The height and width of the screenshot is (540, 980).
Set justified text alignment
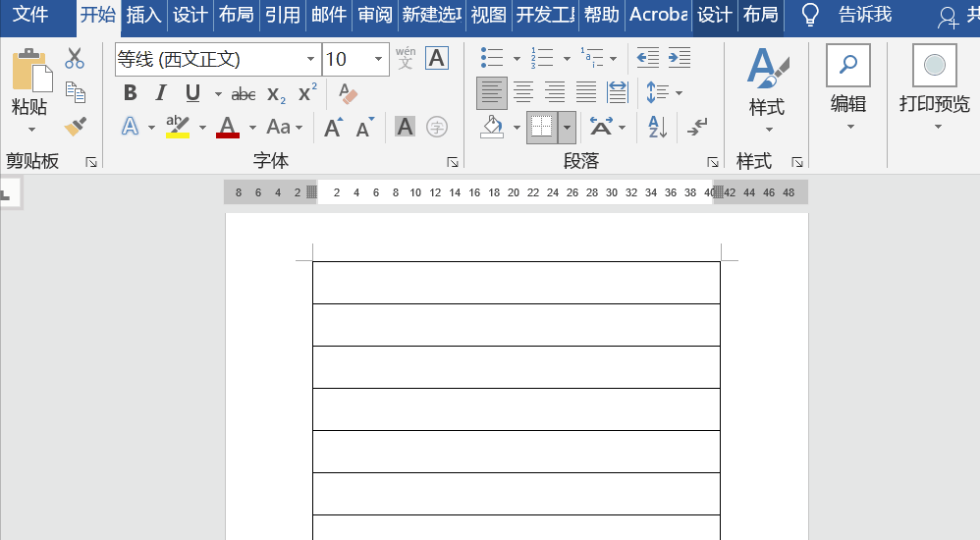pos(585,92)
